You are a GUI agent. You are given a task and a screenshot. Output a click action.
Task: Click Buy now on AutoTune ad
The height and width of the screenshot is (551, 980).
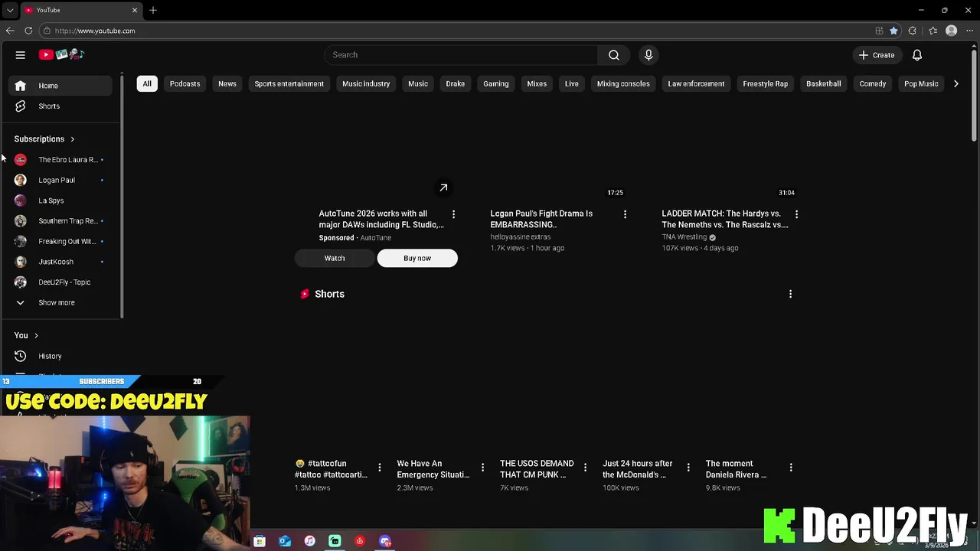417,258
